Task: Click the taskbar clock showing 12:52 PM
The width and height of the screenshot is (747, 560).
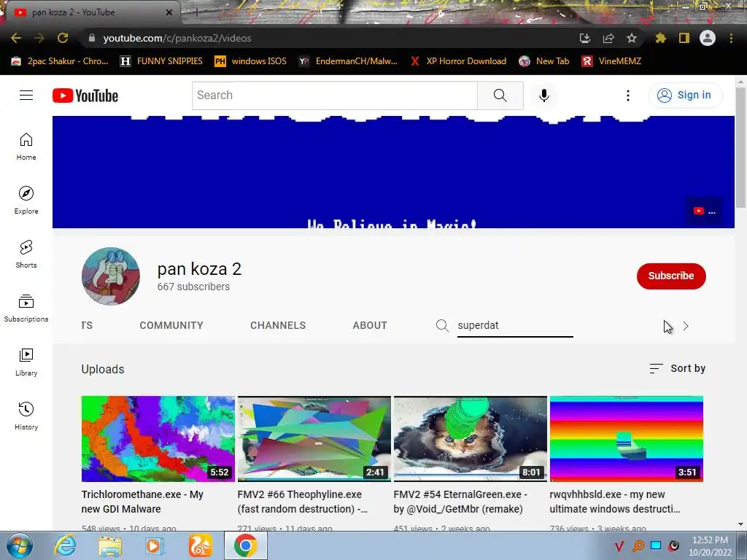Action: click(x=710, y=546)
